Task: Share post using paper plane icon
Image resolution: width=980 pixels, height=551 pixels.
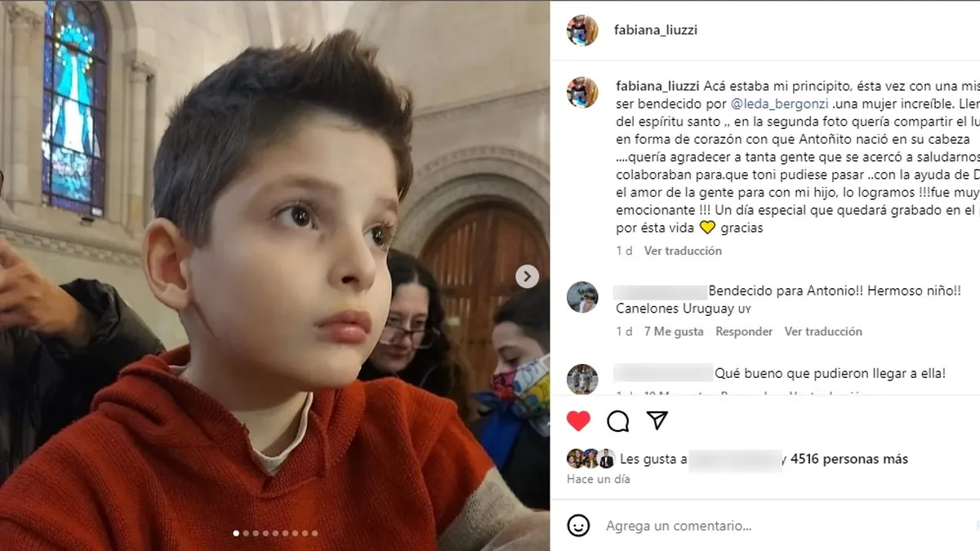Action: tap(657, 420)
